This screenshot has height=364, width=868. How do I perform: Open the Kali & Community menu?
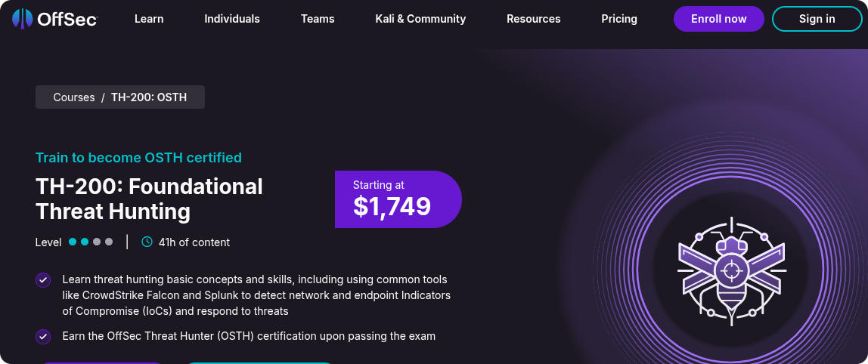[x=420, y=19]
